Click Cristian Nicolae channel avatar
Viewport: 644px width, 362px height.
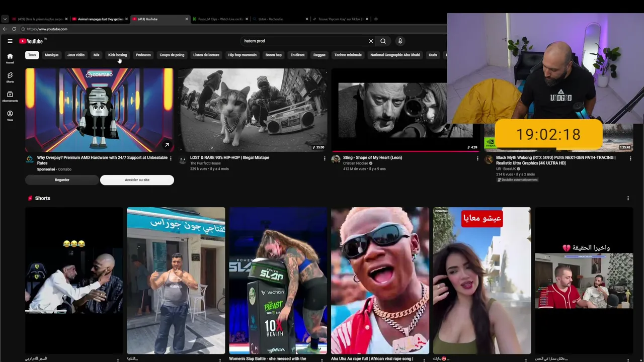pyautogui.click(x=336, y=160)
